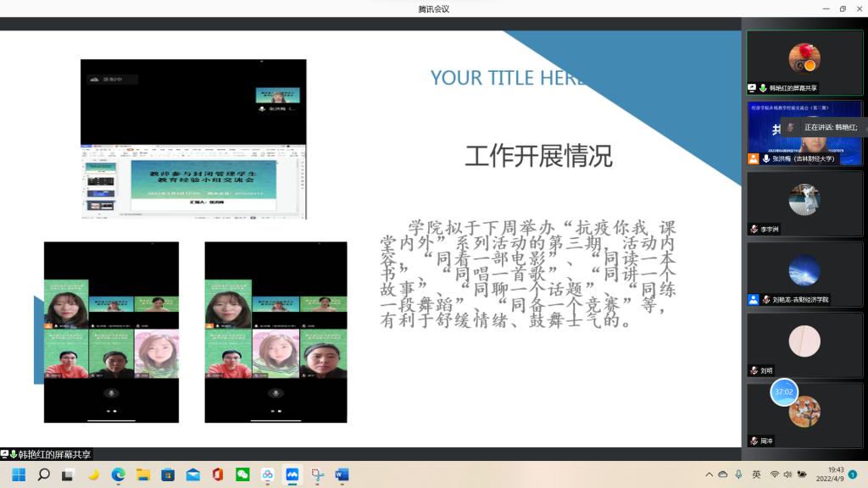
Task: Click the muted mic icon beside 刘明
Action: click(x=754, y=370)
